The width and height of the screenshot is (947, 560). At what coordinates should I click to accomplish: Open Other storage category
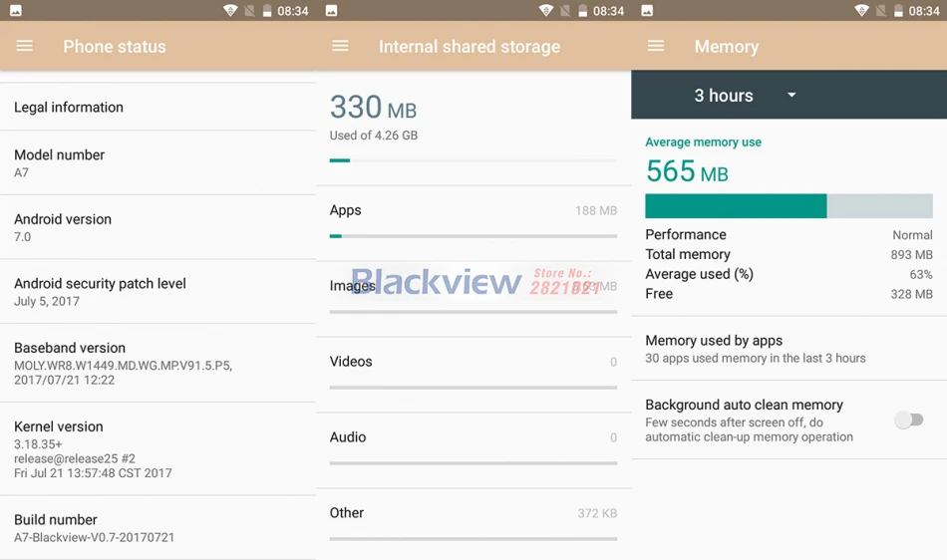(473, 525)
